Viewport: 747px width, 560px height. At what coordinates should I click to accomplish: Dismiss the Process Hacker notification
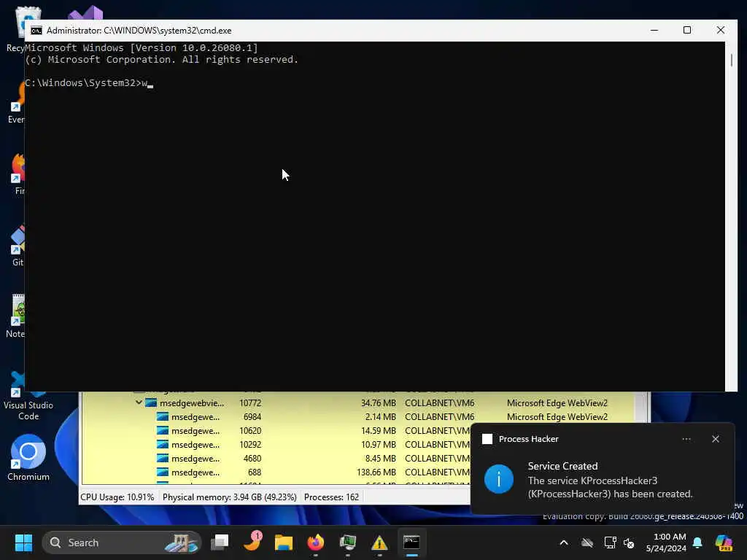(715, 439)
